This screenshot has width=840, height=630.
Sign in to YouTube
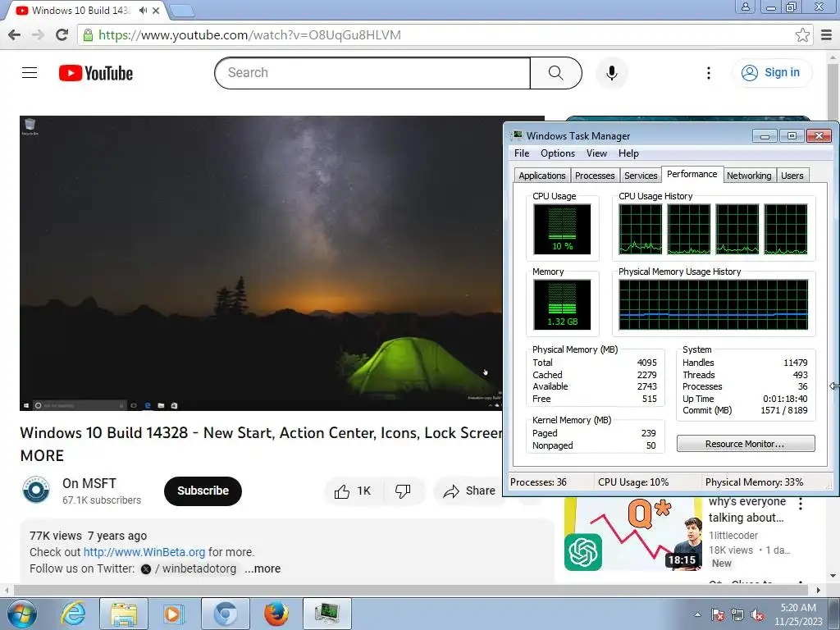(771, 73)
